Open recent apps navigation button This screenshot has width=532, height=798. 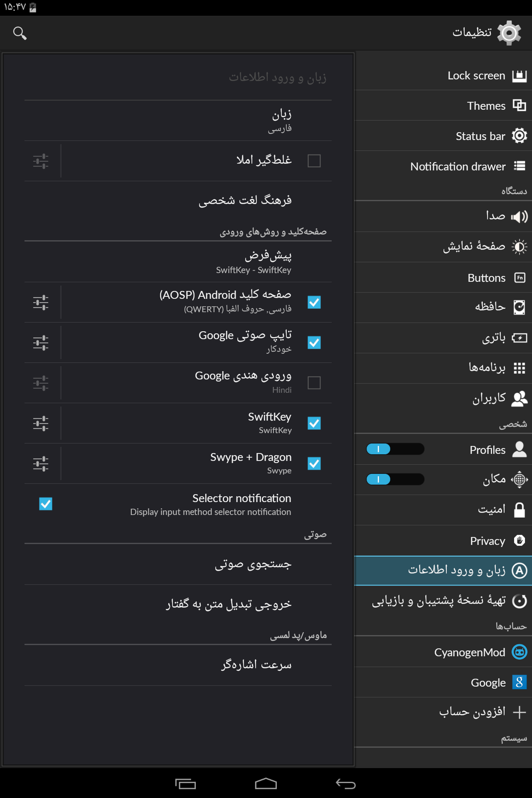tap(185, 784)
